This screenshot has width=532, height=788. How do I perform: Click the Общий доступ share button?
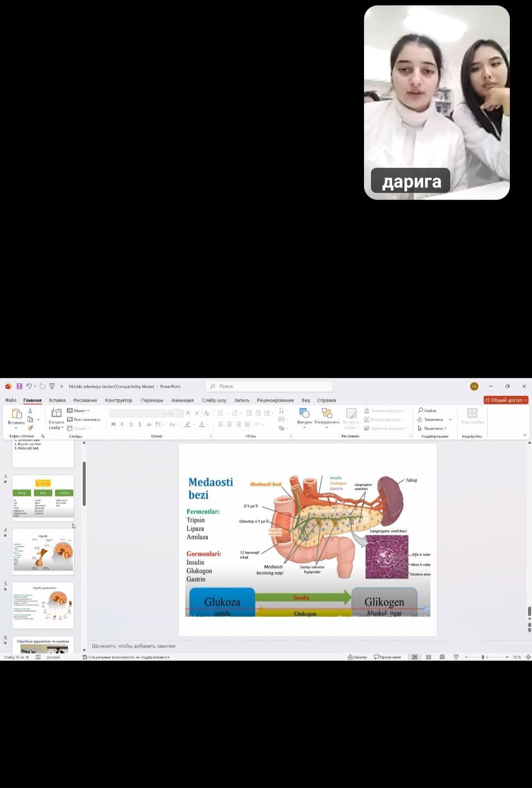coord(506,400)
